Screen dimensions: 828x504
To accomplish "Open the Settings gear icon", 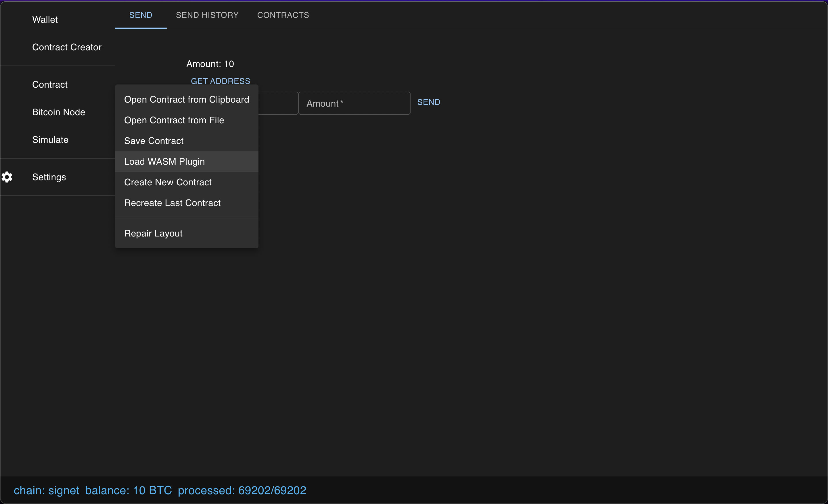I will (x=7, y=177).
